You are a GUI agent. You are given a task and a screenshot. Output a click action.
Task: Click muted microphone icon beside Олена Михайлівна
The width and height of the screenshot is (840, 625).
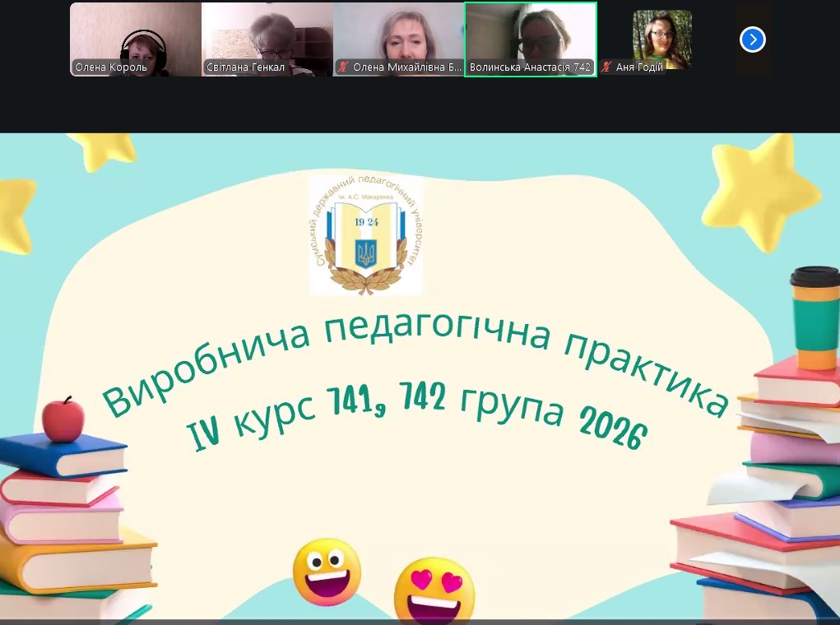click(342, 67)
